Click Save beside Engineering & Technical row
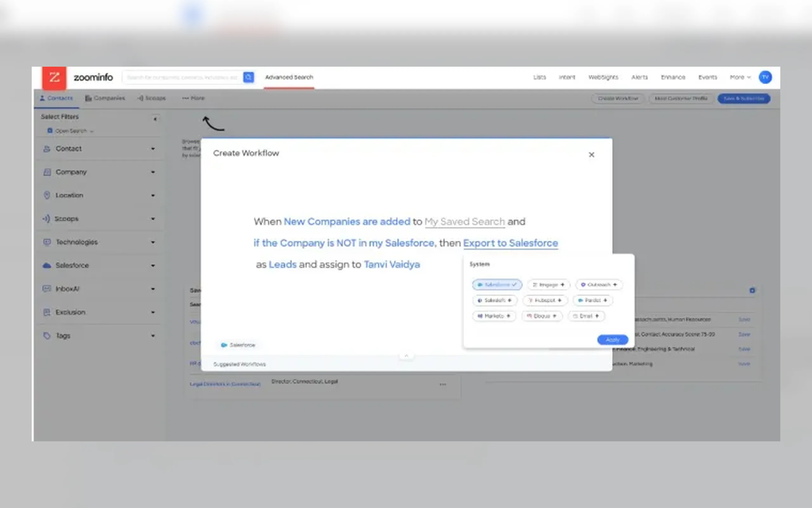Image resolution: width=812 pixels, height=508 pixels. point(744,349)
